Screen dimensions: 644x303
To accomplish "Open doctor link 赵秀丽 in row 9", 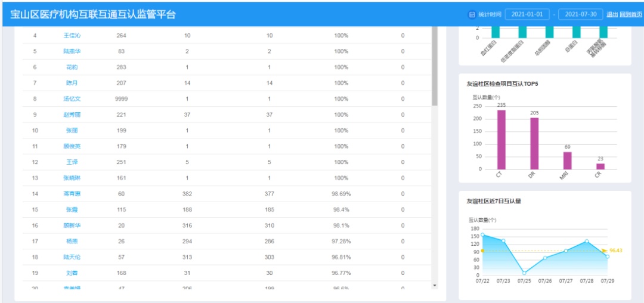I will point(72,115).
